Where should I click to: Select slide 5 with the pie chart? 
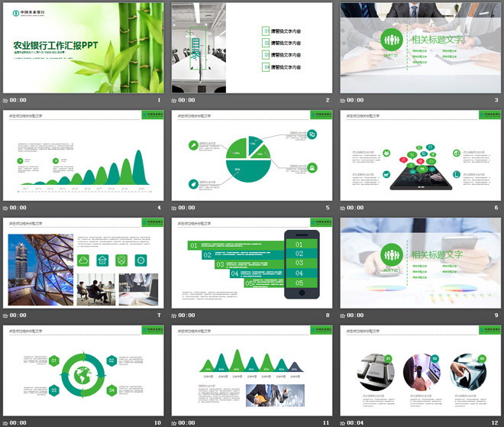pos(251,155)
